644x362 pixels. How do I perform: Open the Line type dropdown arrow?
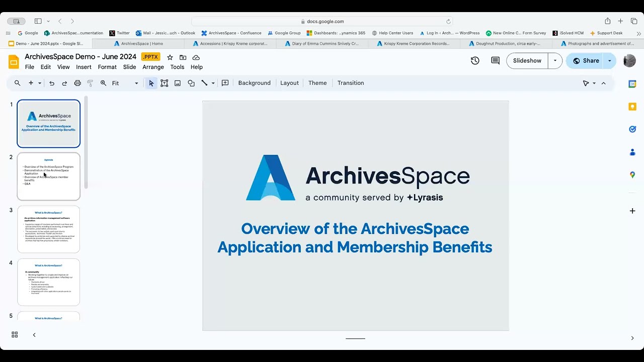coord(213,83)
